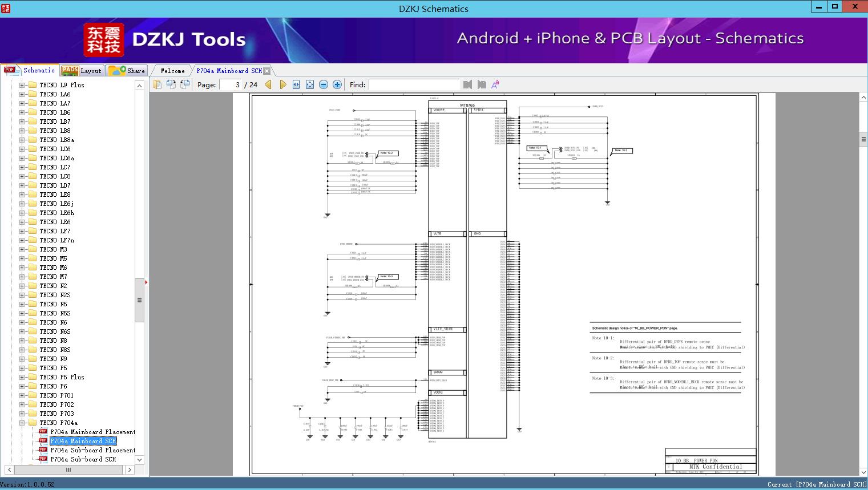
Task: Click the folder icon of TECNO LC8
Action: point(33,176)
